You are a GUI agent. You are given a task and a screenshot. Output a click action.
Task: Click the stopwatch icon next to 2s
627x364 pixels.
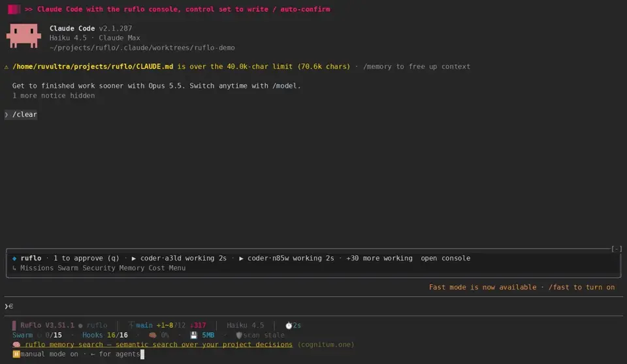click(288, 326)
